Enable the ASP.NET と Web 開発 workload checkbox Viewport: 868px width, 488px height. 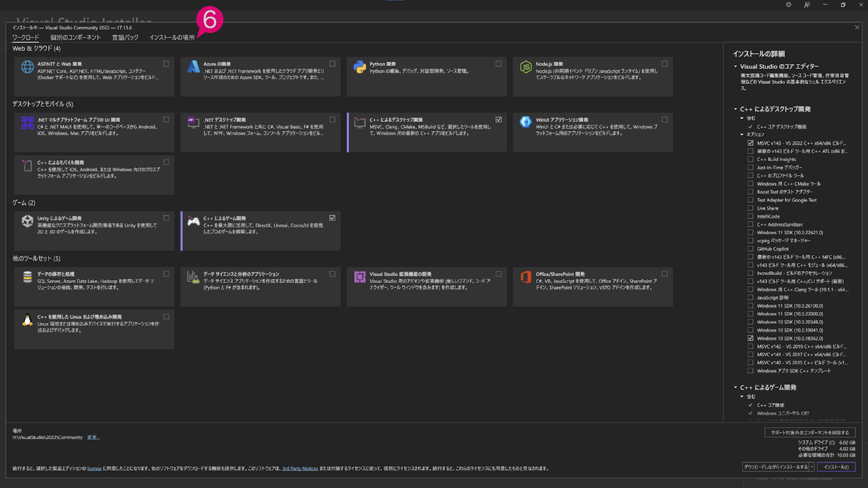pos(166,64)
